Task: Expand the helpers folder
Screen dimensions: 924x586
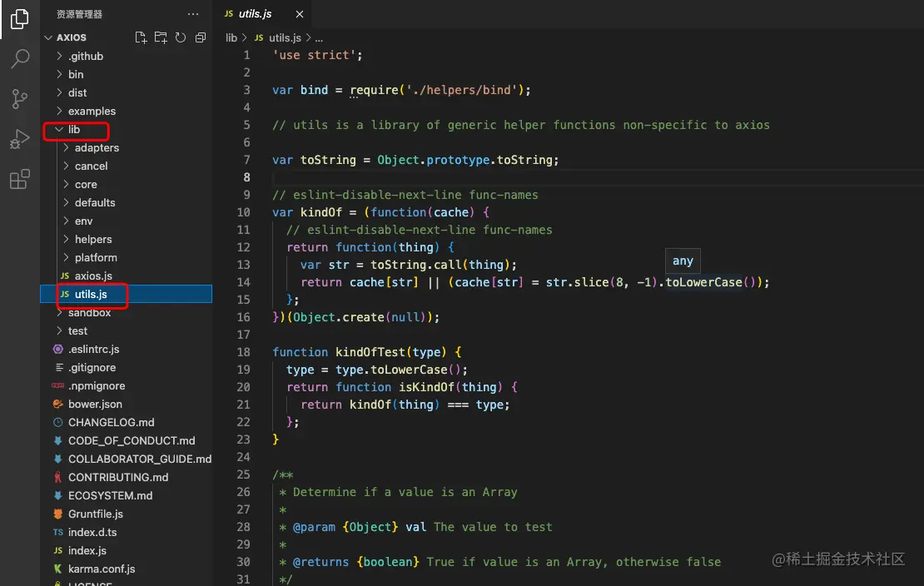Action: click(126, 239)
